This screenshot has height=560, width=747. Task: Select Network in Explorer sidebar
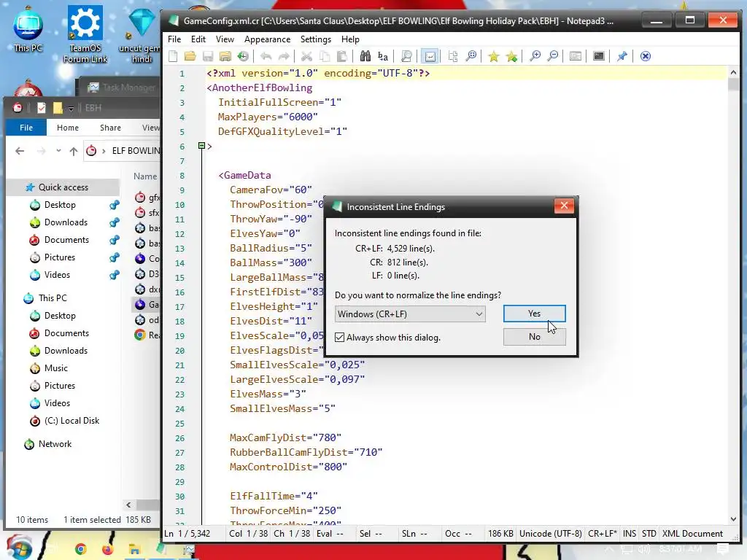(55, 444)
